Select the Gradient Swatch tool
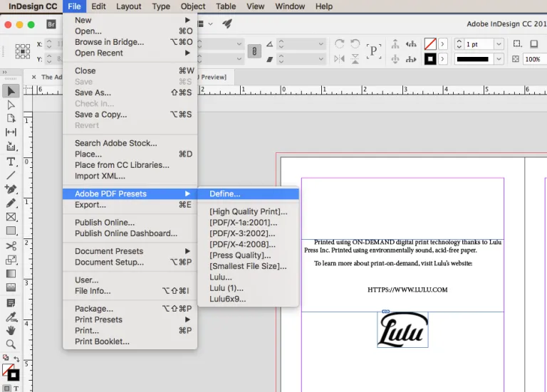 (x=11, y=273)
